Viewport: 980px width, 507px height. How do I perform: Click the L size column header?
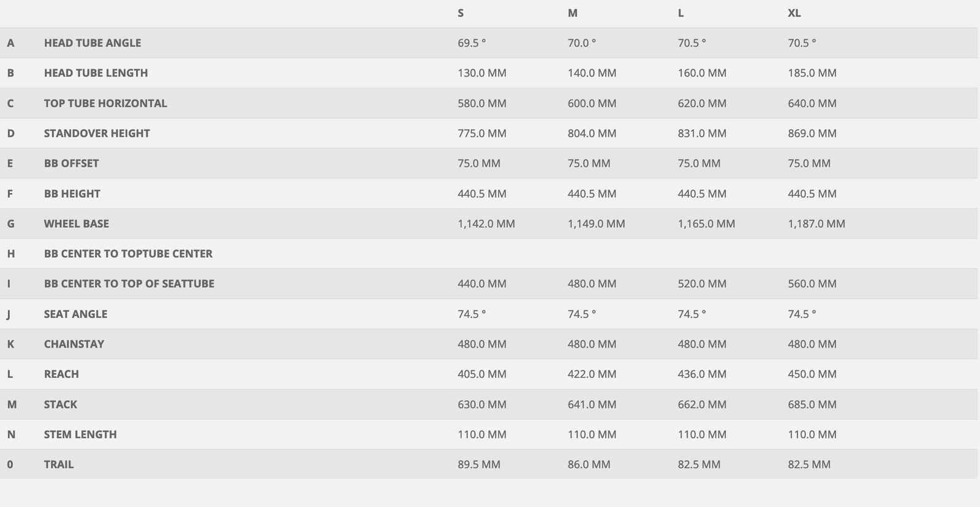click(680, 13)
